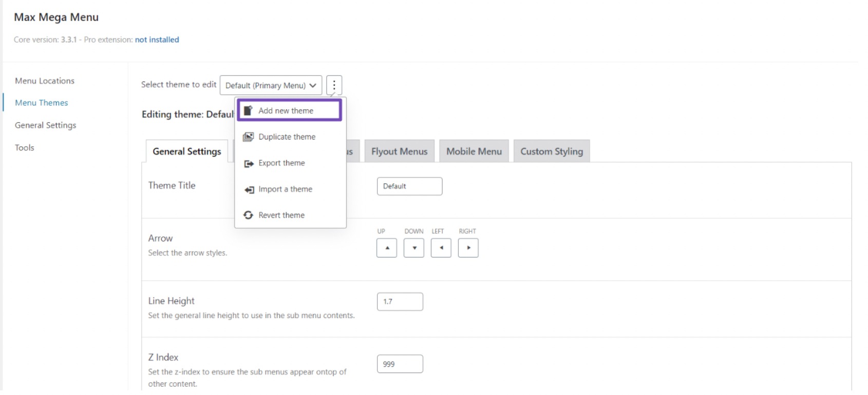Click the Import a theme icon

click(x=249, y=190)
